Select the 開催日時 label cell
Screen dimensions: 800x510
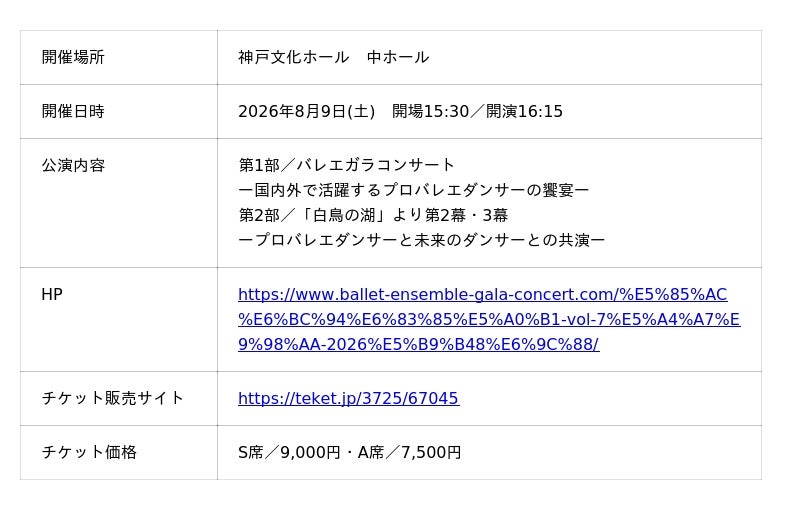pos(119,111)
